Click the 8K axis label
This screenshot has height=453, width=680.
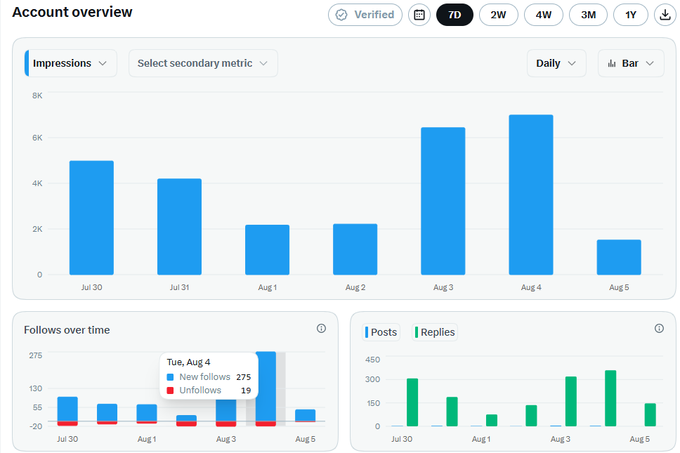(37, 95)
